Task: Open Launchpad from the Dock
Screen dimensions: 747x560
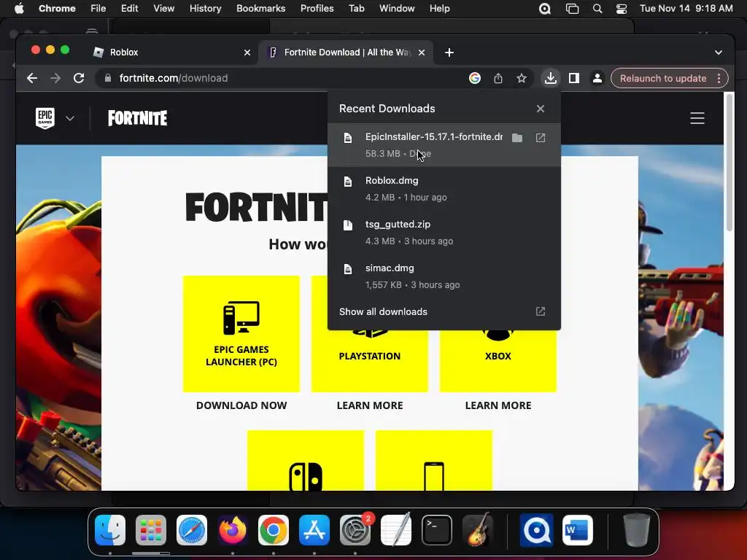Action: point(150,530)
